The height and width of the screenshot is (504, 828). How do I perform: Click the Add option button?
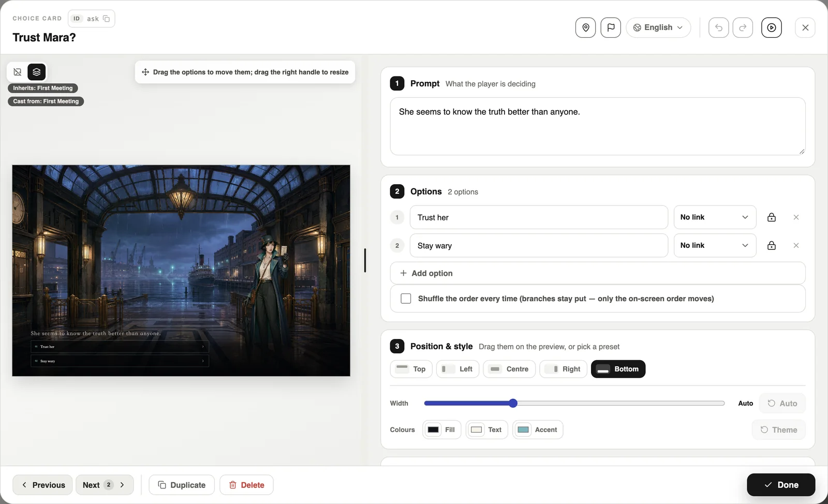point(598,273)
